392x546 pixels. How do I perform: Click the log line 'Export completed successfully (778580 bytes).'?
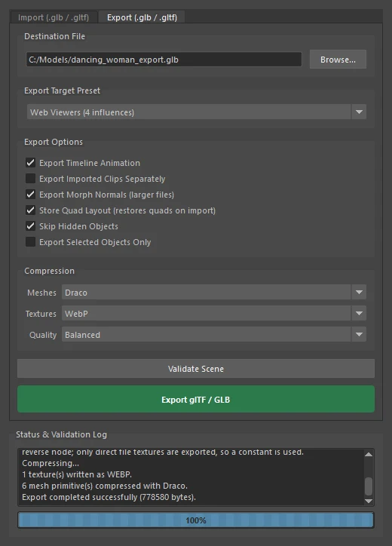tap(109, 497)
